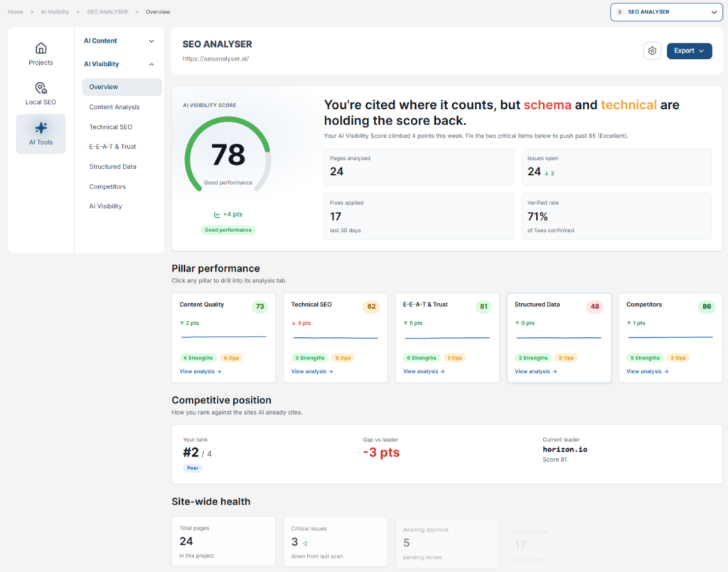The image size is (728, 572).
Task: Click View analysis under Content Quality
Action: pos(200,371)
